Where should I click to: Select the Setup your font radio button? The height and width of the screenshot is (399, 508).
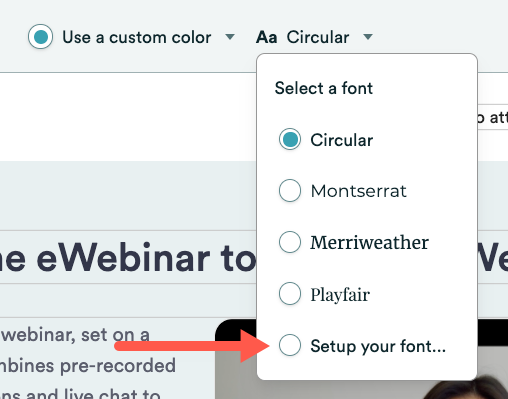290,345
